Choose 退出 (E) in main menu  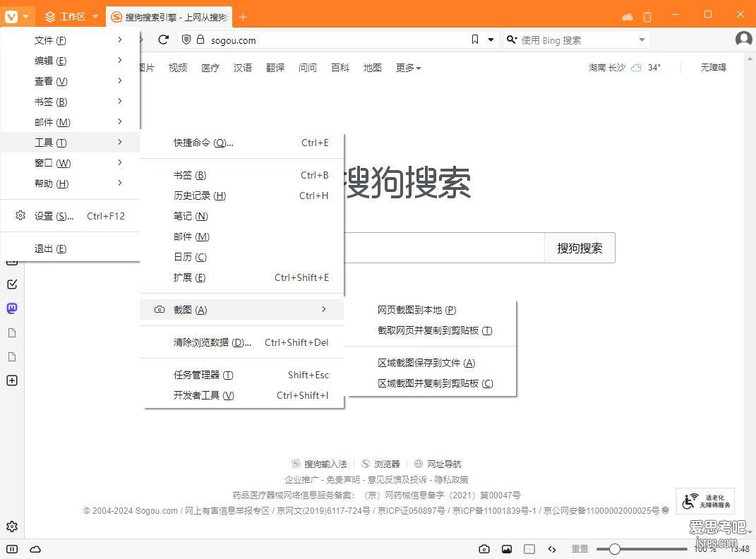coord(71,248)
